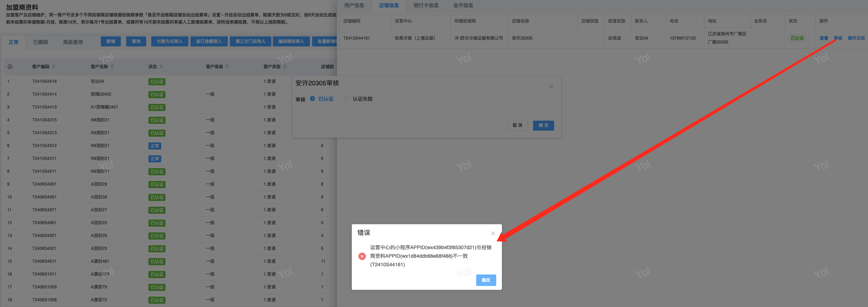
Task: Click red error icon in 错误 popup
Action: pyautogui.click(x=362, y=256)
